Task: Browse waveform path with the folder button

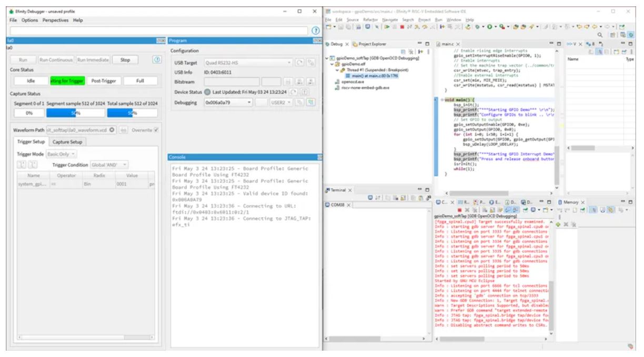Action: coord(123,129)
